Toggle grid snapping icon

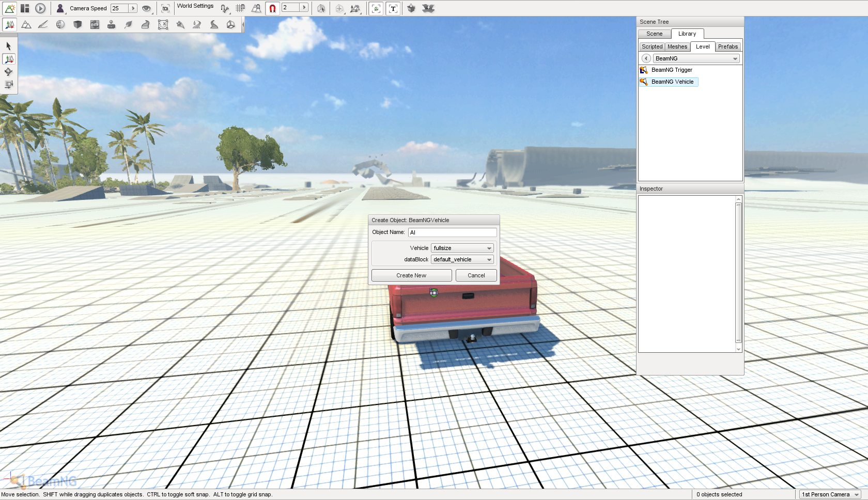pos(240,8)
